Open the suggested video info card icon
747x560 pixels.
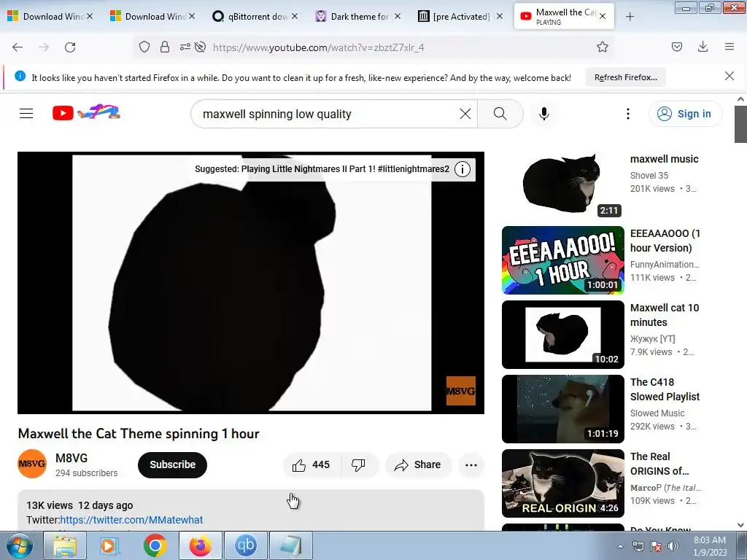pyautogui.click(x=462, y=169)
